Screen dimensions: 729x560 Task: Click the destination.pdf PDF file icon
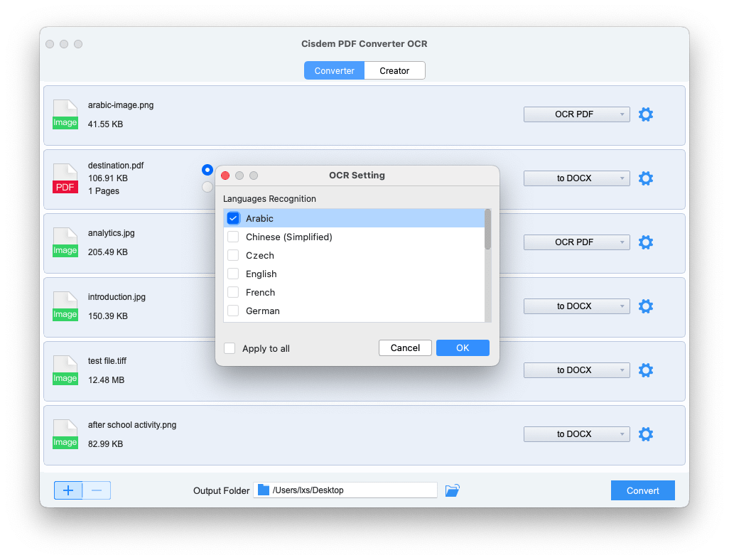coord(65,178)
